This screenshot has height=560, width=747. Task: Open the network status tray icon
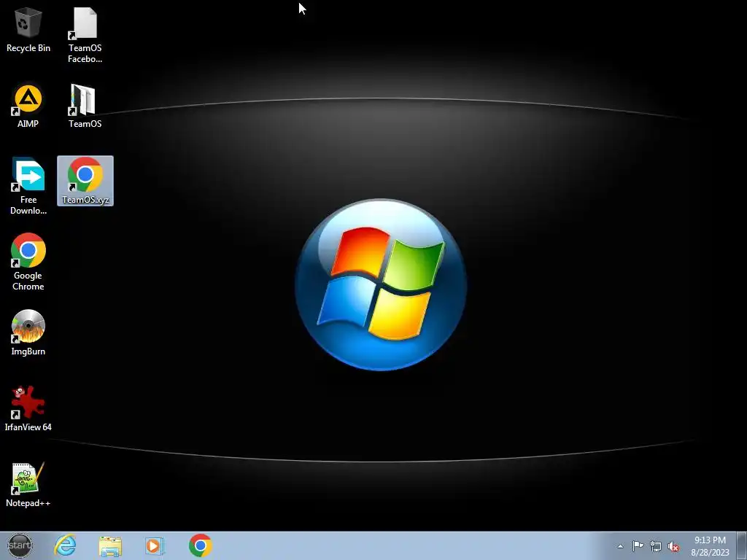[656, 546]
